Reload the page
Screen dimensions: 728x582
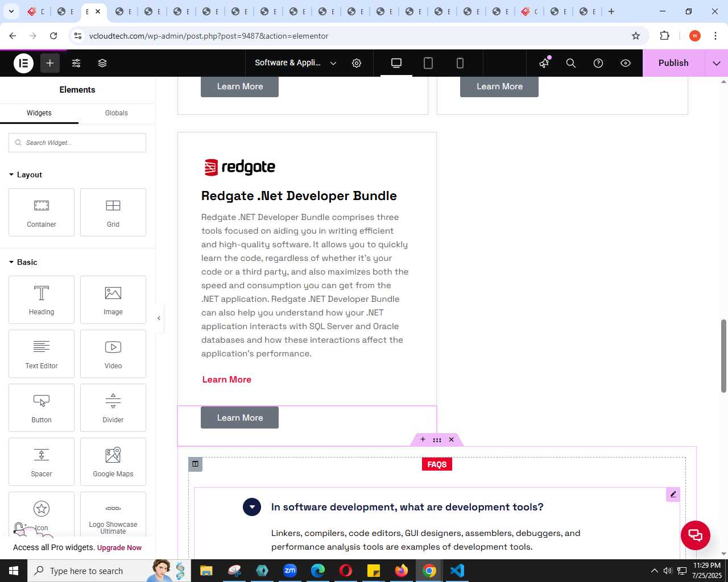pos(53,36)
